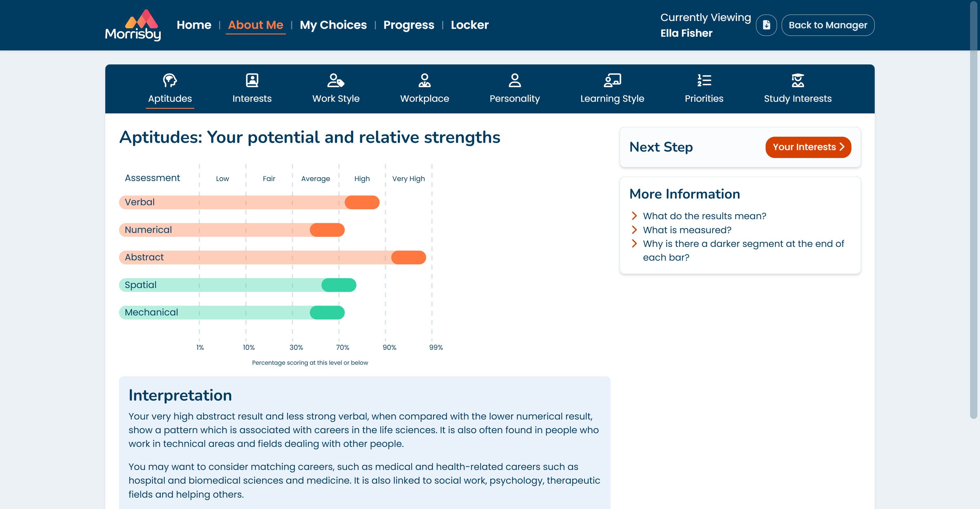Click the Learning Style icon
The height and width of the screenshot is (509, 980).
point(612,80)
